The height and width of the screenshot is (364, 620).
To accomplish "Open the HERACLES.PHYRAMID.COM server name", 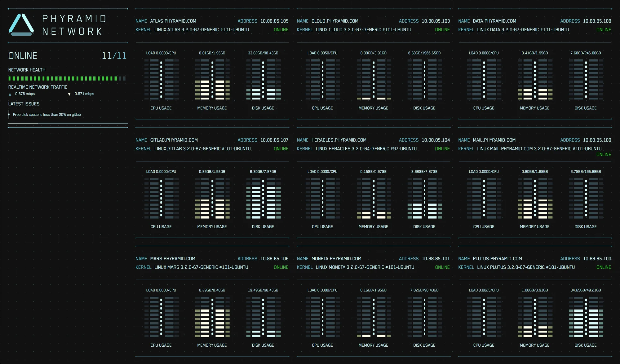I will pos(339,140).
